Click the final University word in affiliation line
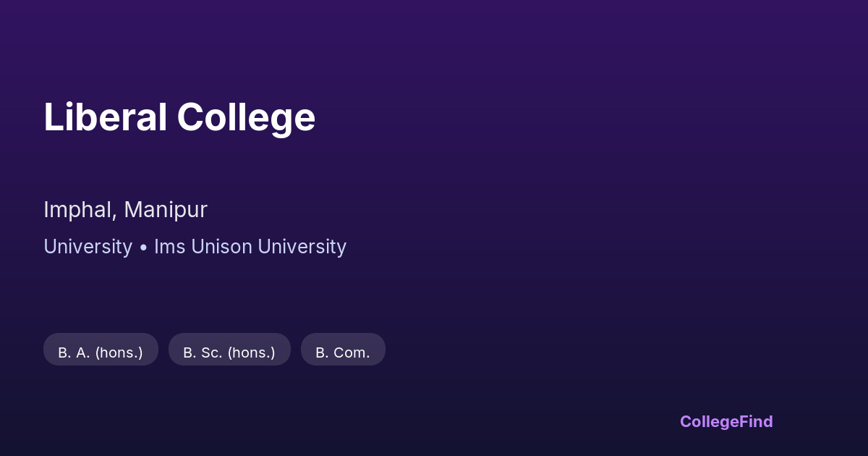 click(302, 247)
